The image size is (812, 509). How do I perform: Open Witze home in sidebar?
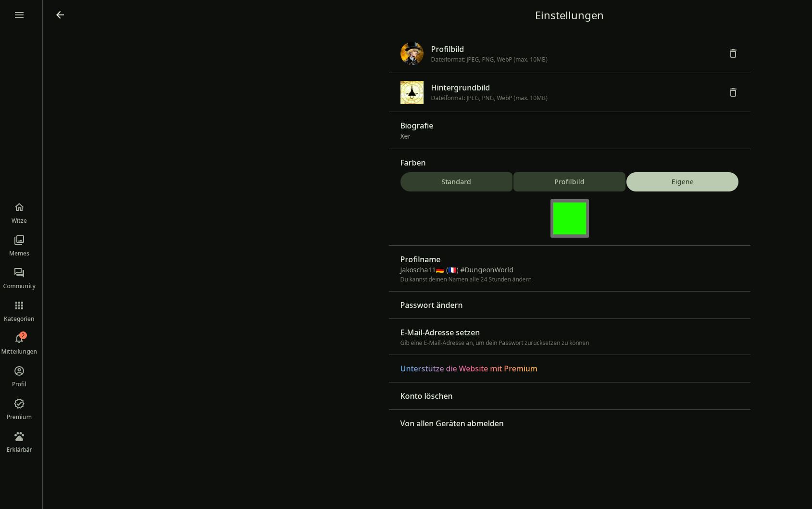point(19,213)
